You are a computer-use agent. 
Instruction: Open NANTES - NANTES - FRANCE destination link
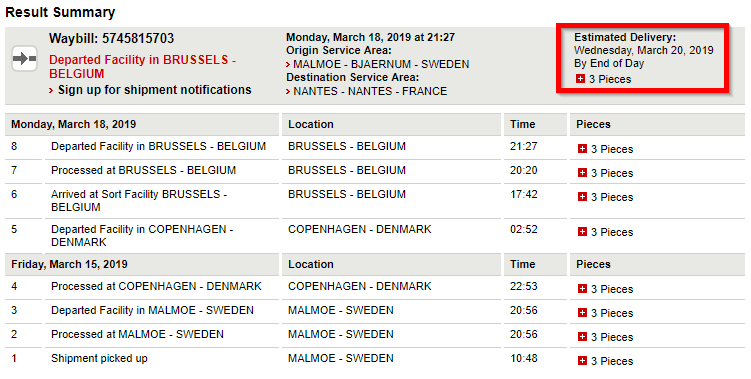pos(370,91)
